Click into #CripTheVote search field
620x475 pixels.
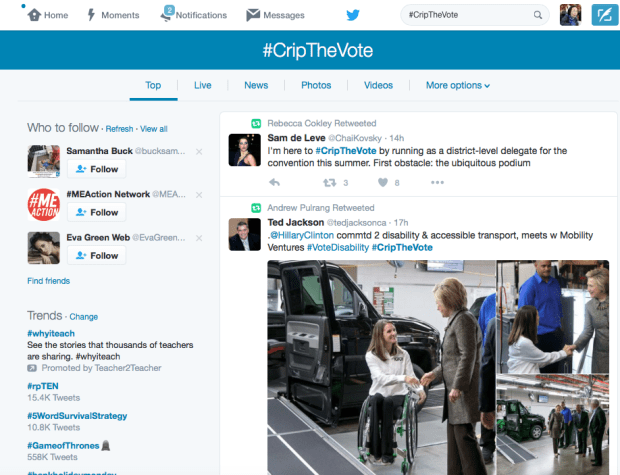pos(474,15)
